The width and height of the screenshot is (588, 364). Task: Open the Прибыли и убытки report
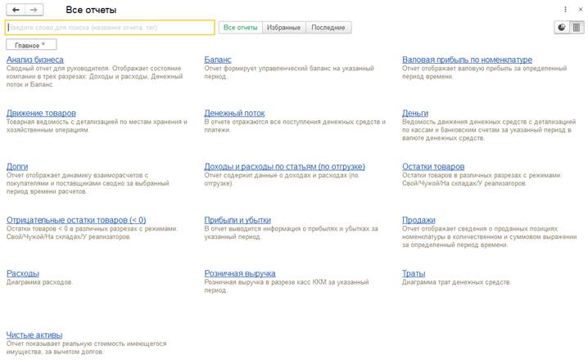click(x=238, y=220)
